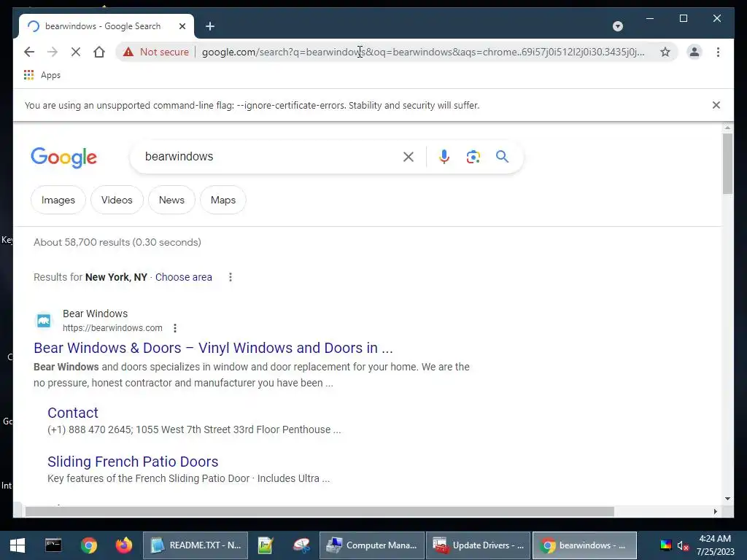Dismiss the unsupported command-line flag warning
This screenshot has width=747, height=560.
point(716,105)
